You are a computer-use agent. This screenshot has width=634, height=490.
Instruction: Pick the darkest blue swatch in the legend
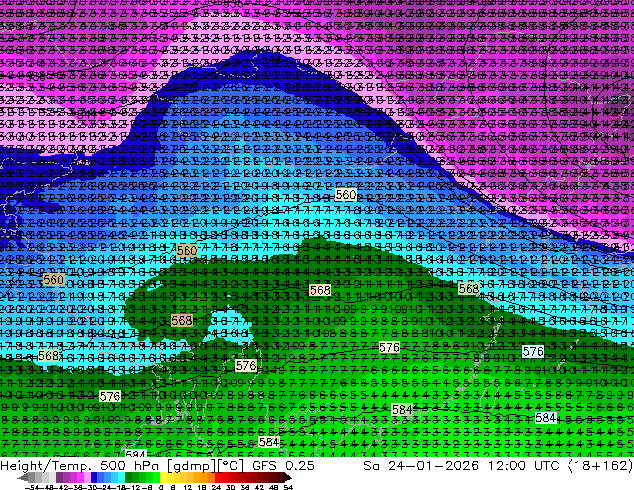94,477
